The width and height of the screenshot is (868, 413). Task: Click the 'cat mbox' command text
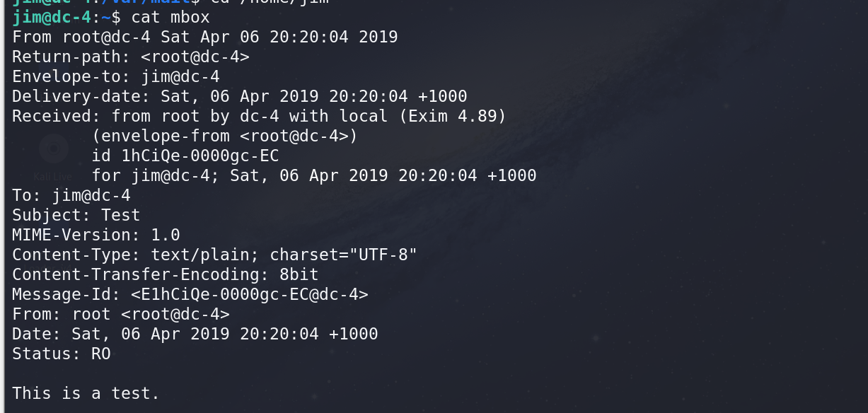(170, 17)
